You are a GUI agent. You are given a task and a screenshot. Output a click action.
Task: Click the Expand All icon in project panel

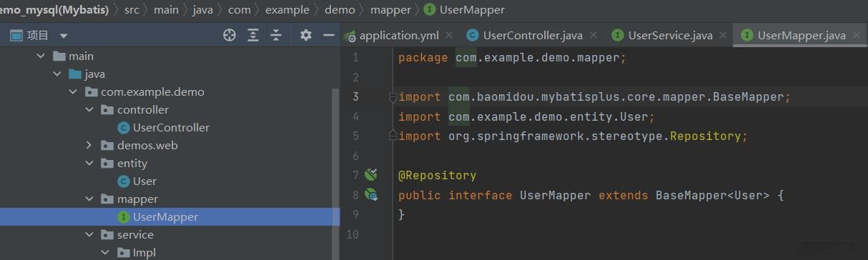tap(253, 35)
